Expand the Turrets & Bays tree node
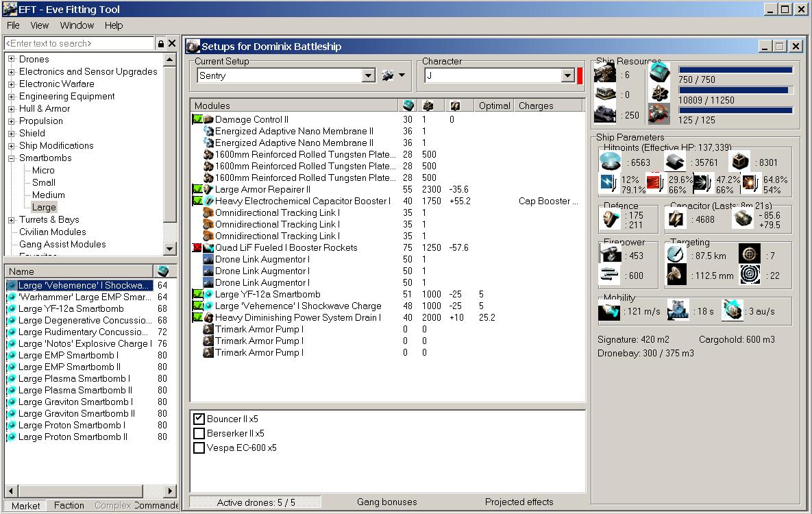 [12, 220]
